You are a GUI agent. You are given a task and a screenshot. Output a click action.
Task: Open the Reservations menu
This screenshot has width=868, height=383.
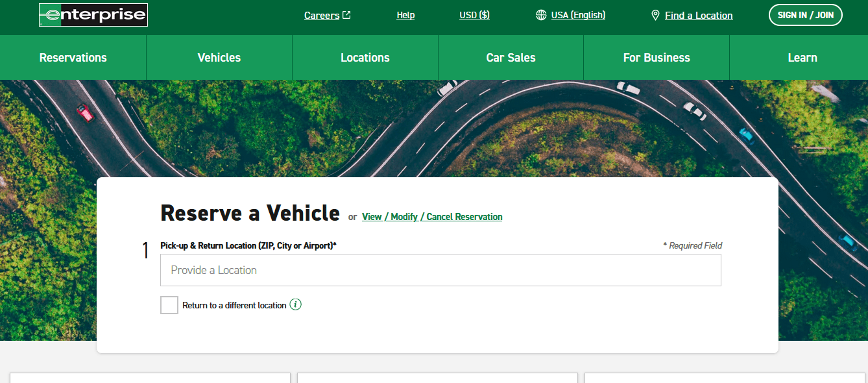[73, 57]
